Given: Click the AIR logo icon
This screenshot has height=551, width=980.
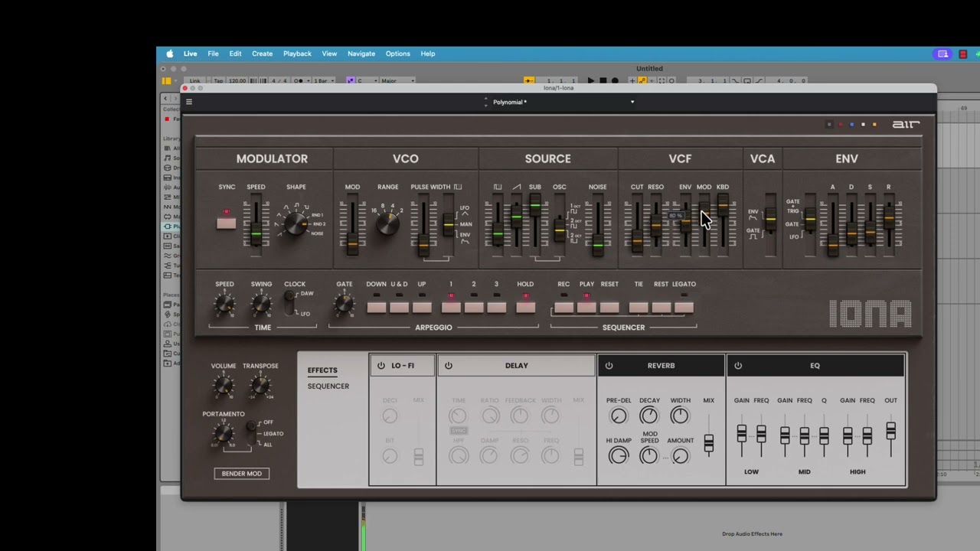Looking at the screenshot, I should coord(906,124).
